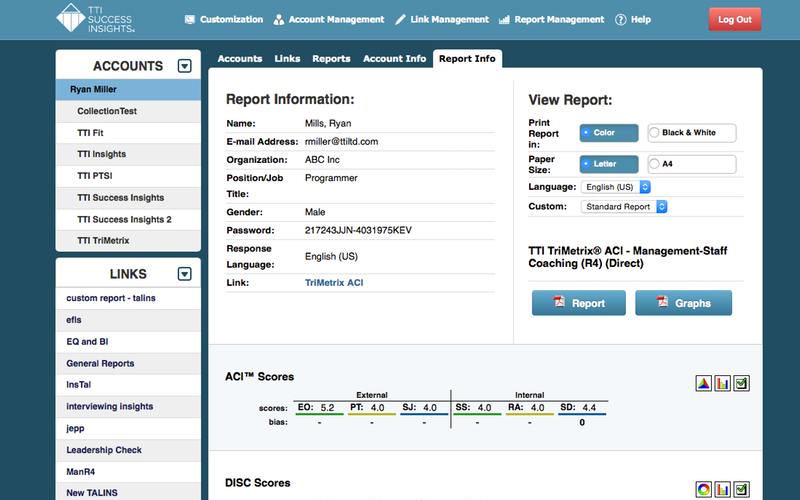
Task: Download the Graphs PDF
Action: pyautogui.click(x=683, y=303)
